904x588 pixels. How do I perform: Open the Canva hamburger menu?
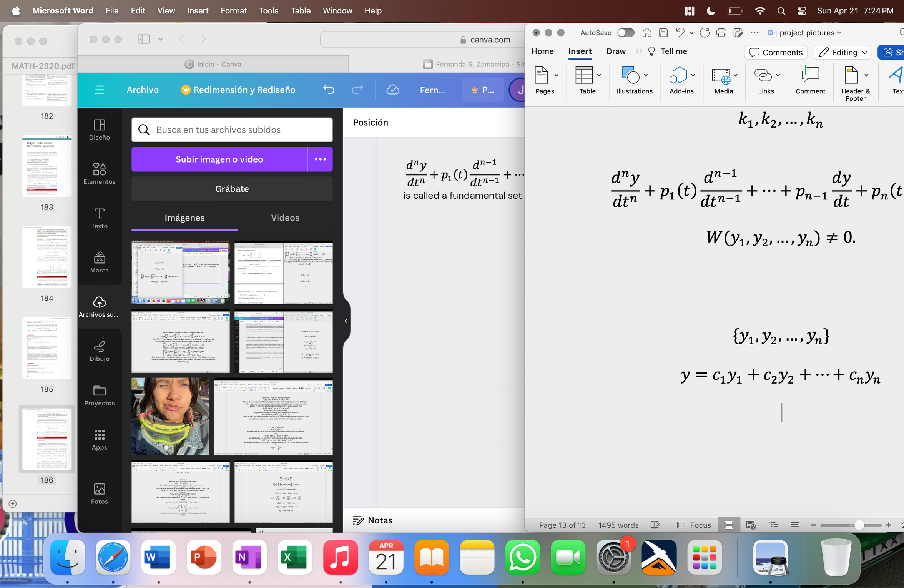(100, 90)
